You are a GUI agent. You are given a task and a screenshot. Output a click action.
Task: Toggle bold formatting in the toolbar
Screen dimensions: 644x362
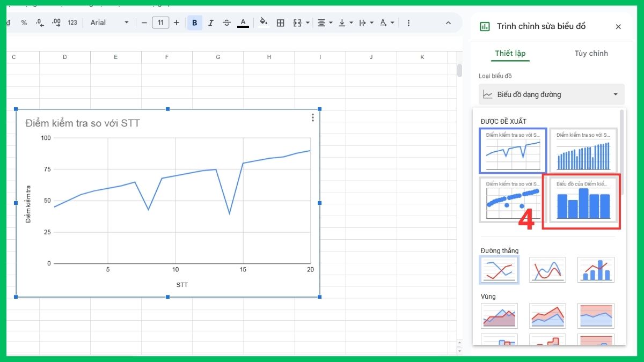point(194,23)
